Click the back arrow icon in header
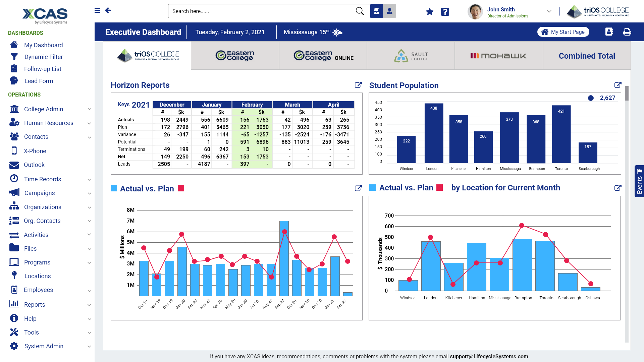 pos(108,11)
